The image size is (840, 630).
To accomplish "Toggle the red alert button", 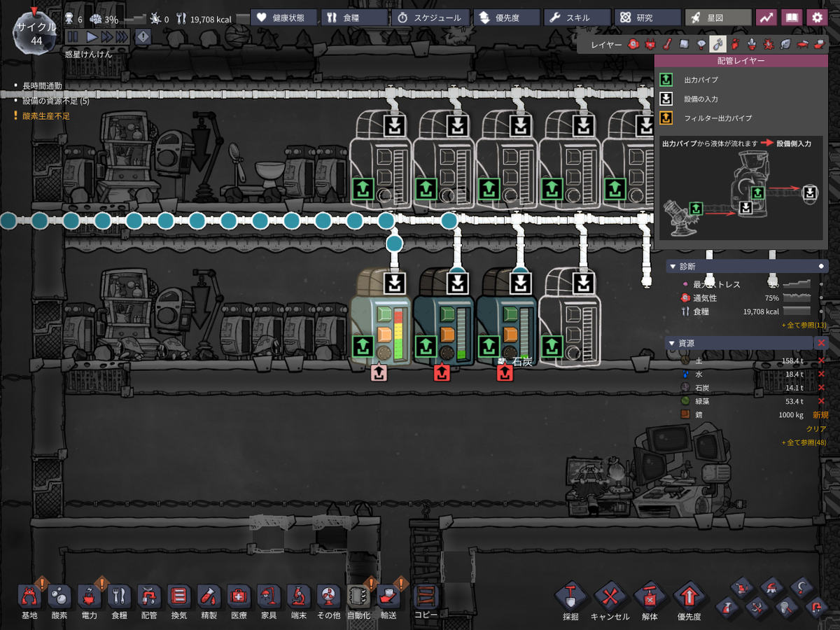I will pyautogui.click(x=142, y=36).
